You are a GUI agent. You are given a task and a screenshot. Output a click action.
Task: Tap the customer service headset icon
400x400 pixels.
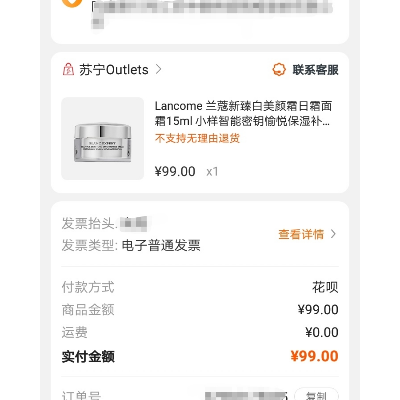279,70
